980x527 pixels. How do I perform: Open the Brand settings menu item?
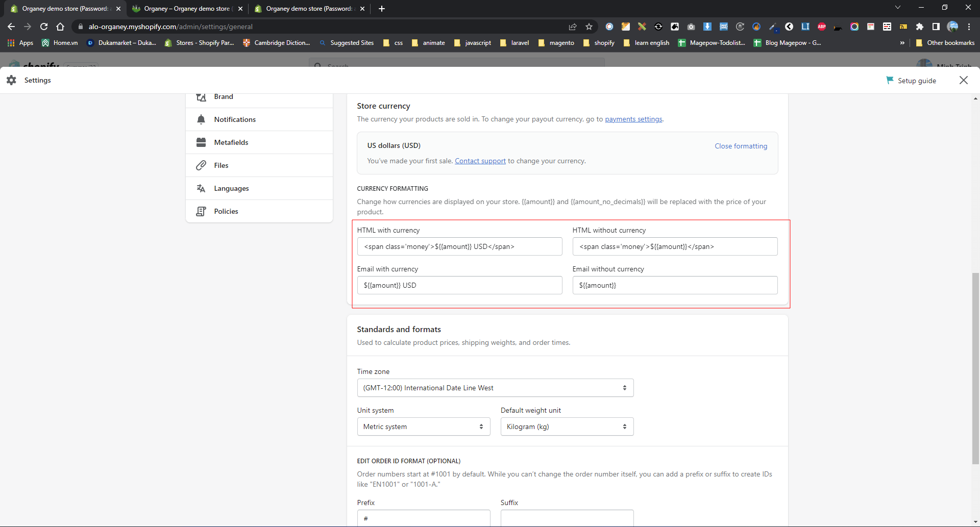[x=224, y=97]
